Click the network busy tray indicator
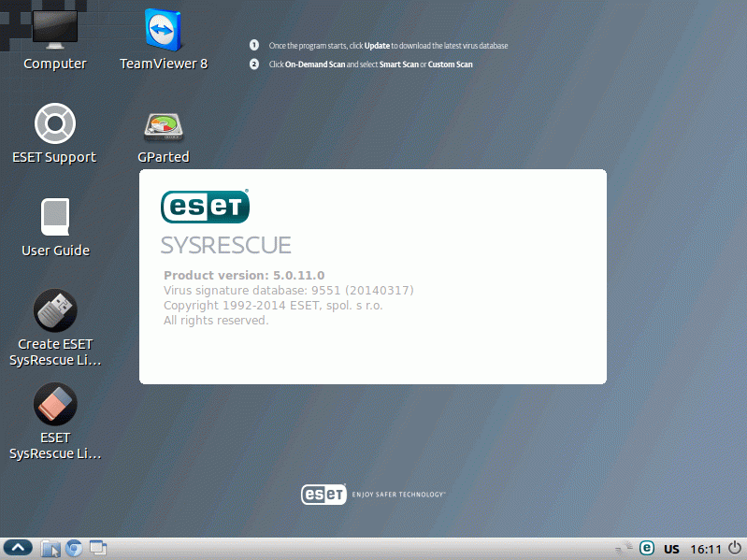This screenshot has width=747, height=560. 624,548
